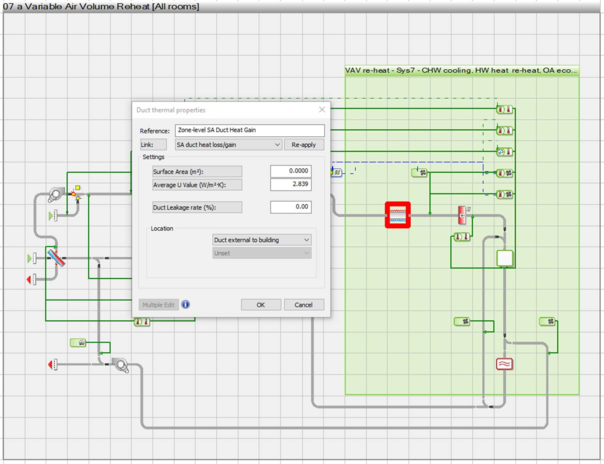The width and height of the screenshot is (604, 464).
Task: Open the SA duct heat loss/gain dropdown
Action: pos(227,145)
